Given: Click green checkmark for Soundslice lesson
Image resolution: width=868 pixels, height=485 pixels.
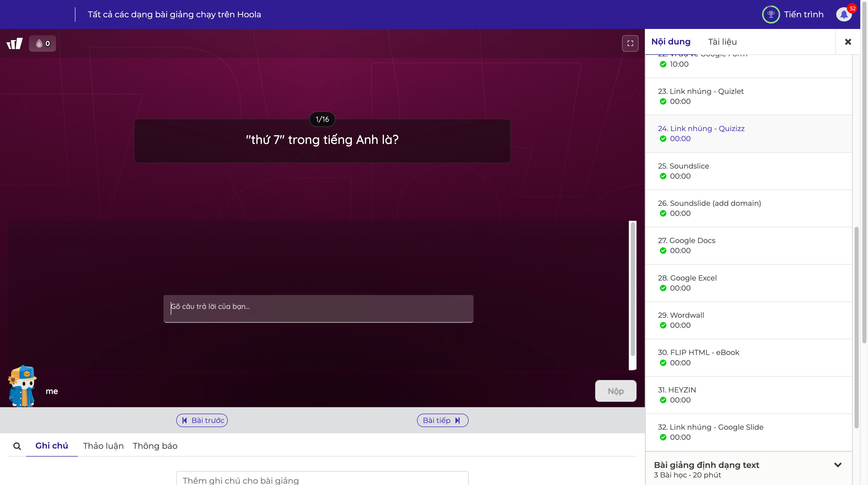Looking at the screenshot, I should (x=663, y=176).
